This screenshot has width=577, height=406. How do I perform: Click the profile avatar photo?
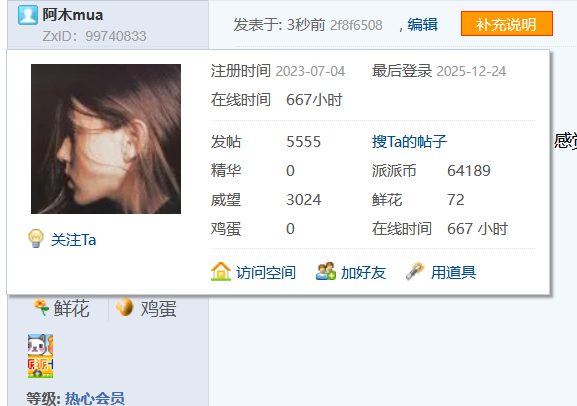tap(106, 139)
